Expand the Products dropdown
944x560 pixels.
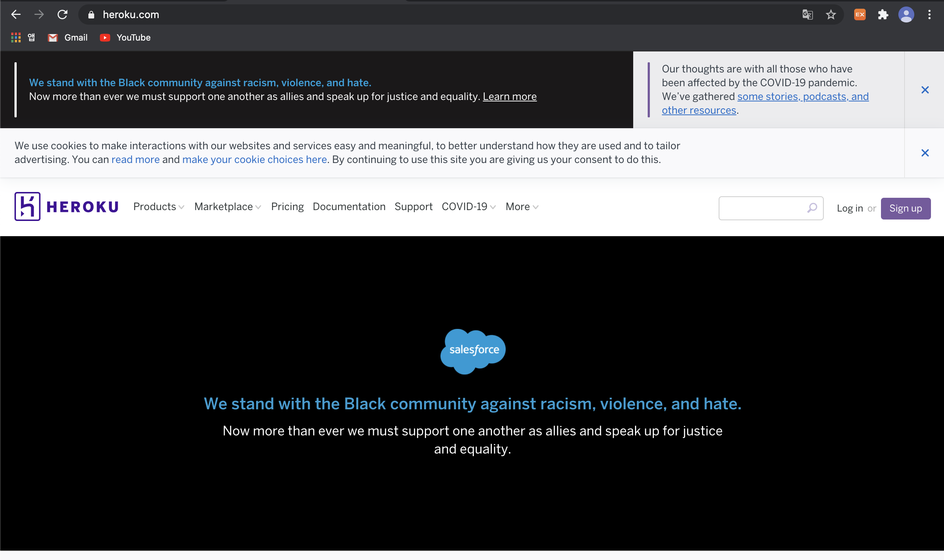tap(158, 206)
